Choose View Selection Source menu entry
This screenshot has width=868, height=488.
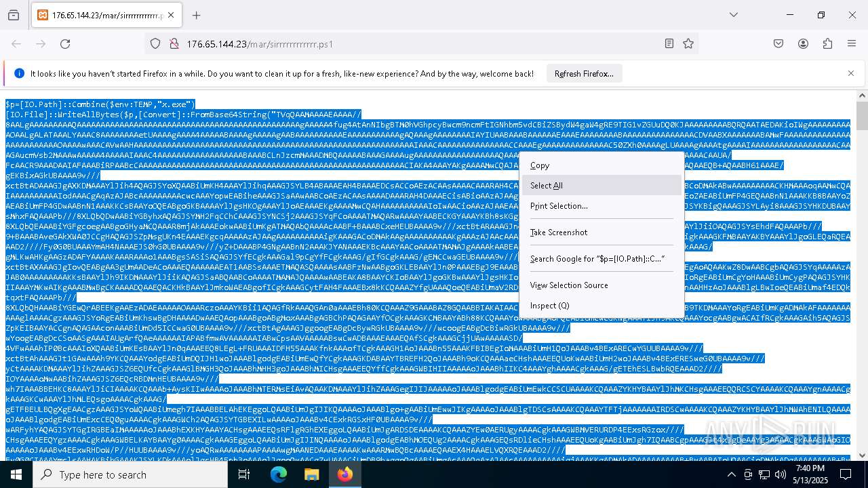(602, 285)
